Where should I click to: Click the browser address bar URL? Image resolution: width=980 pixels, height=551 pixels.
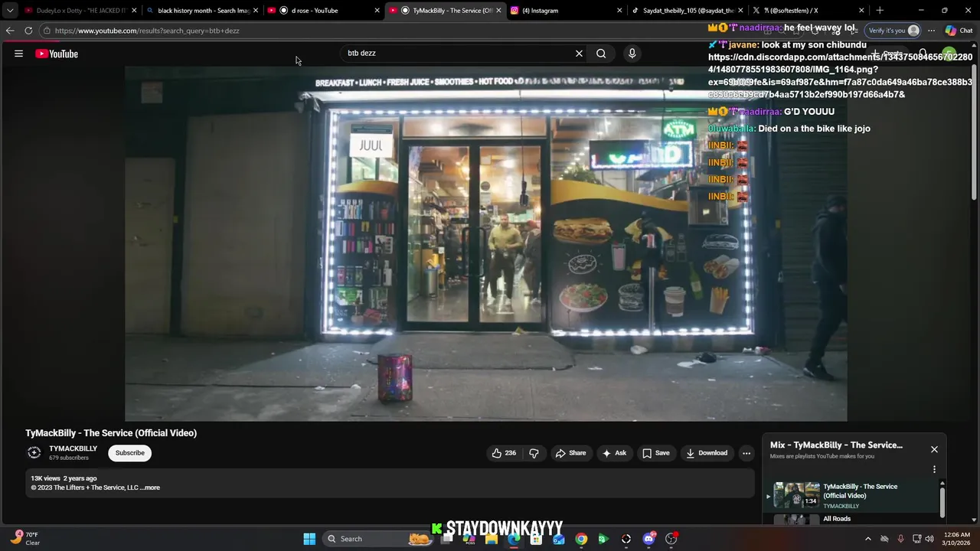click(147, 31)
